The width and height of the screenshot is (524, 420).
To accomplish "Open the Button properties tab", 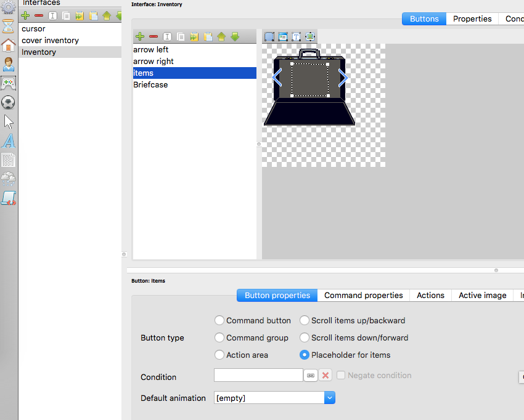I will point(277,295).
